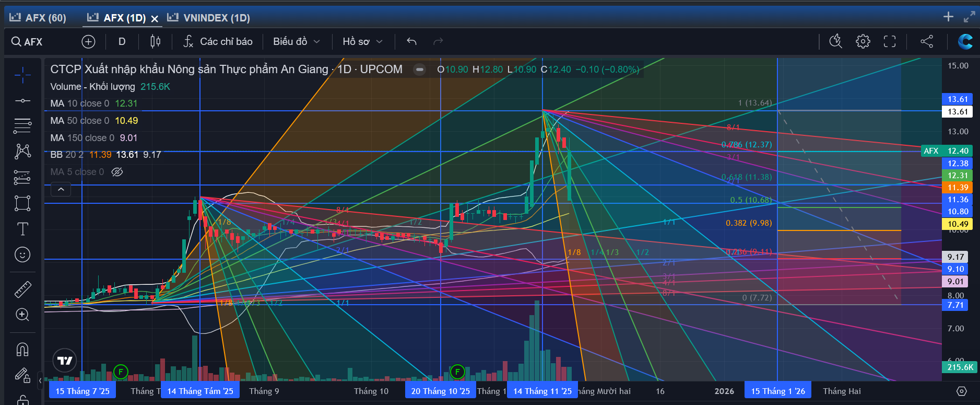Open the Fibonacci retracement tools
Screen dimensions: 980x405
22,125
